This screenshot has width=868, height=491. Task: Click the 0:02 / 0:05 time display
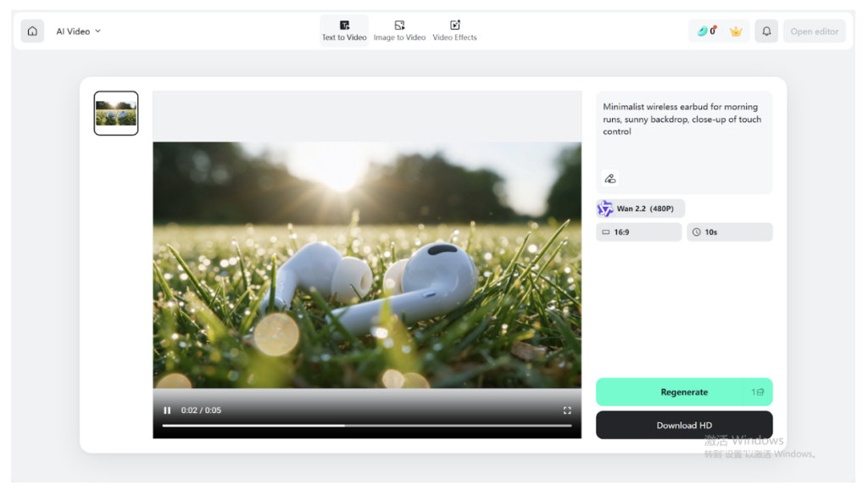[x=201, y=410]
